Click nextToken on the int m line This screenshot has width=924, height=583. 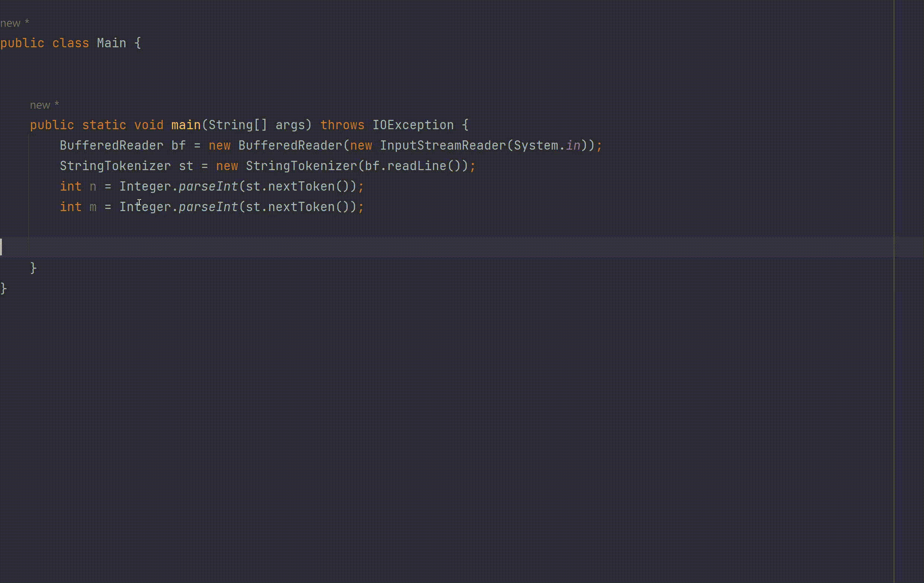pos(301,207)
